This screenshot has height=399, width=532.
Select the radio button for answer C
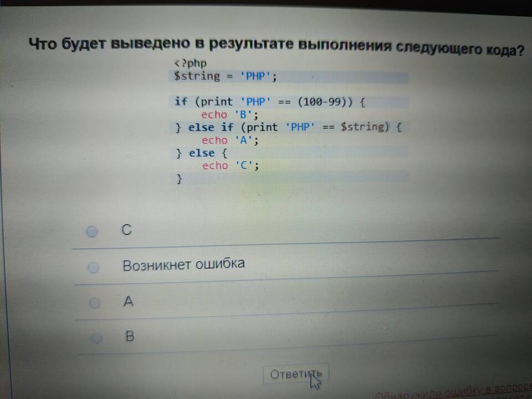coord(92,232)
